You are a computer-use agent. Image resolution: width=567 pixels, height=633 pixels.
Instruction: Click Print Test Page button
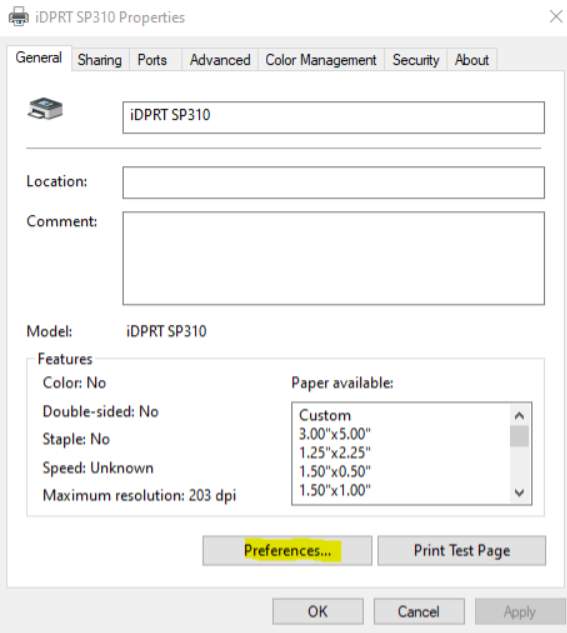[462, 551]
